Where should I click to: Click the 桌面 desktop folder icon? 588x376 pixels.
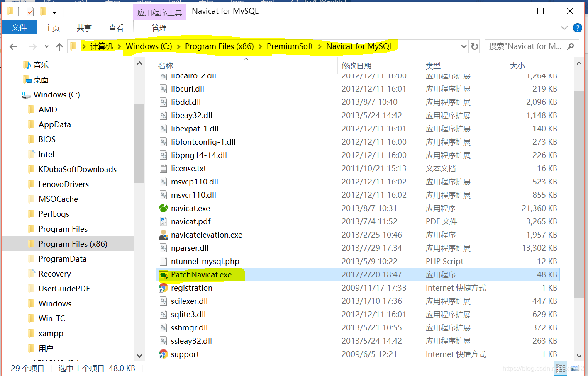27,80
